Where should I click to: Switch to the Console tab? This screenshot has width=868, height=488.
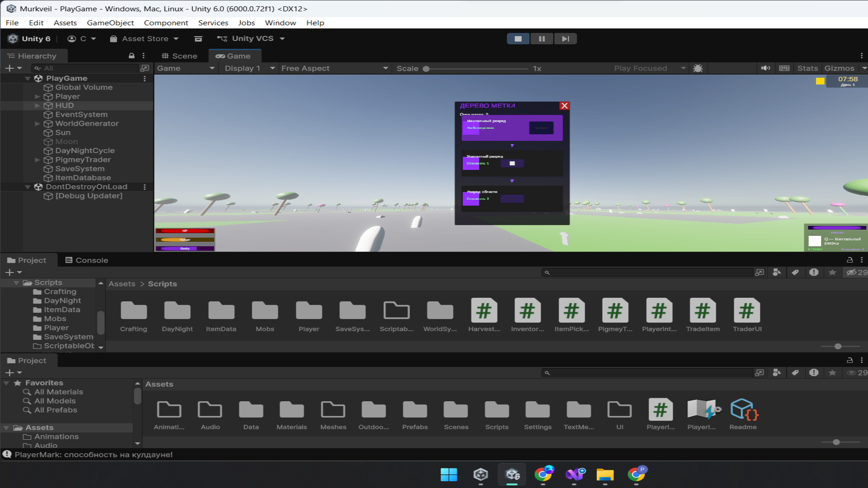click(87, 260)
